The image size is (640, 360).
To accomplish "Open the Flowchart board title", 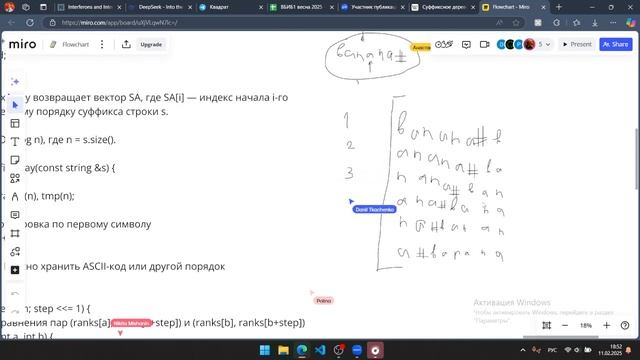I will (76, 44).
